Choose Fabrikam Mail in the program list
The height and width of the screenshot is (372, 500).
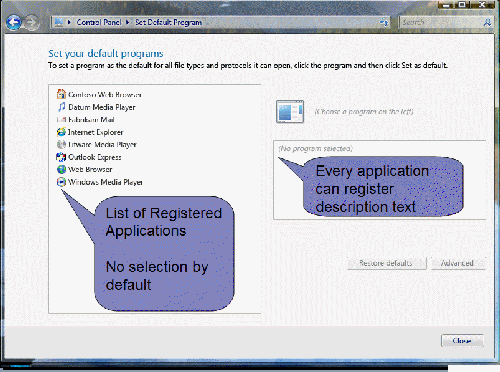click(86, 120)
